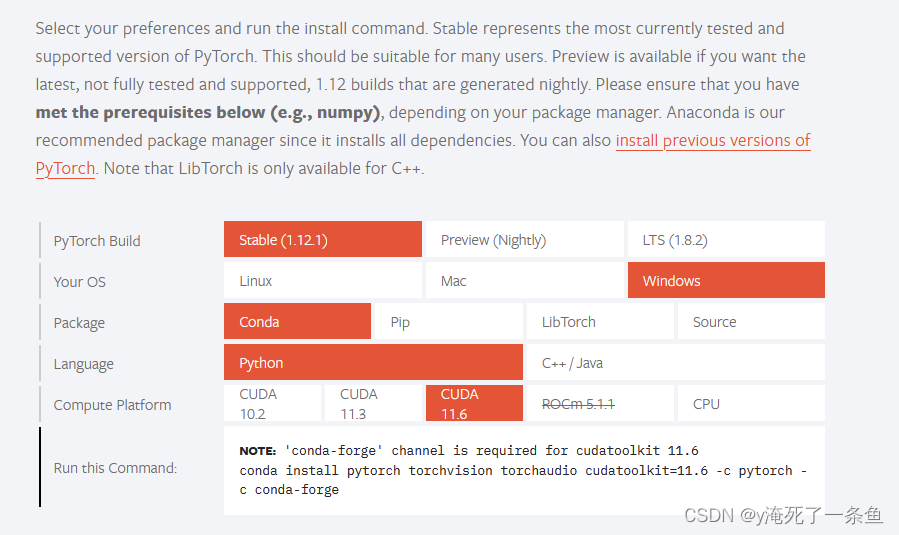Click the Compute Platform row label
The width and height of the screenshot is (899, 535).
tap(112, 405)
